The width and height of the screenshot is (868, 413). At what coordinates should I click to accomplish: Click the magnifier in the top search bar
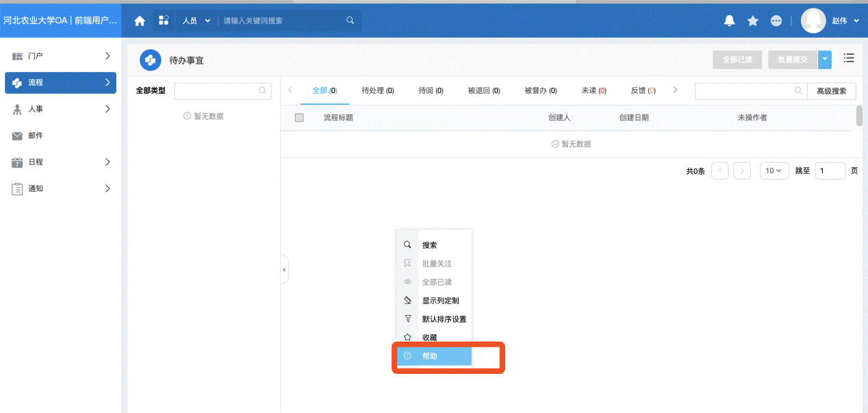pyautogui.click(x=350, y=21)
